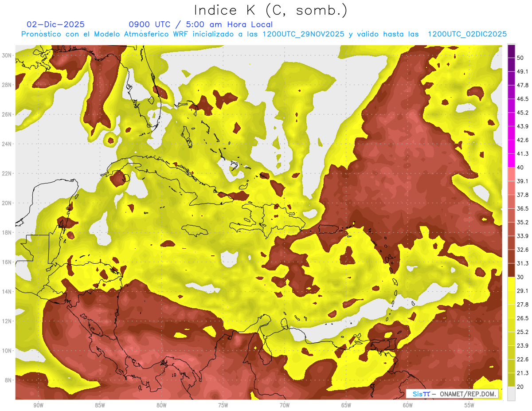Click the colorbar value 36.5

coord(523,208)
